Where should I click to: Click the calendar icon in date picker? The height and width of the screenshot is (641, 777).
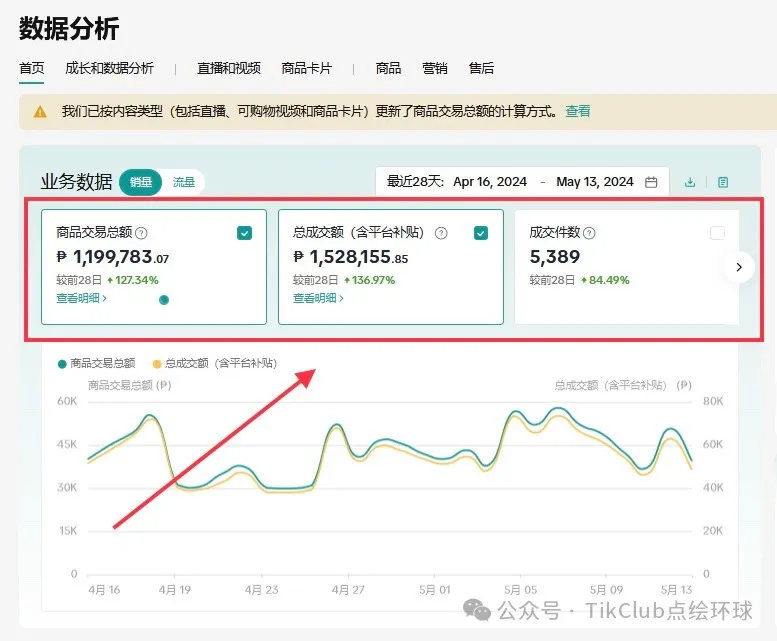(x=651, y=182)
